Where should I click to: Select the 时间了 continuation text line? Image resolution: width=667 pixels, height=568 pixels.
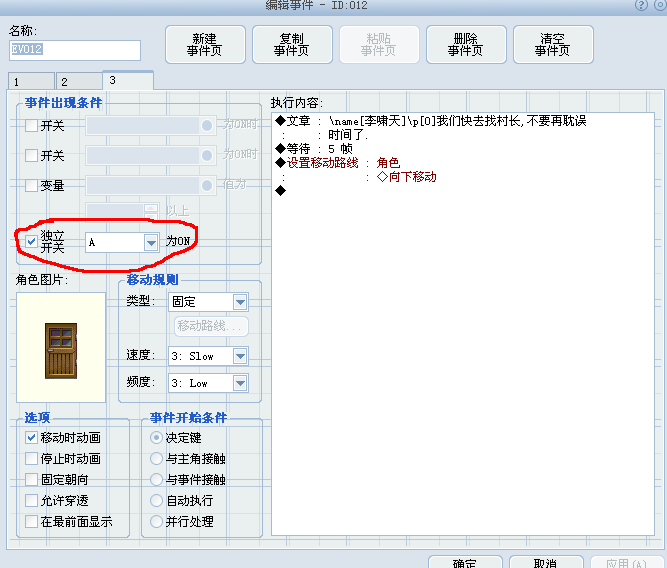point(348,135)
